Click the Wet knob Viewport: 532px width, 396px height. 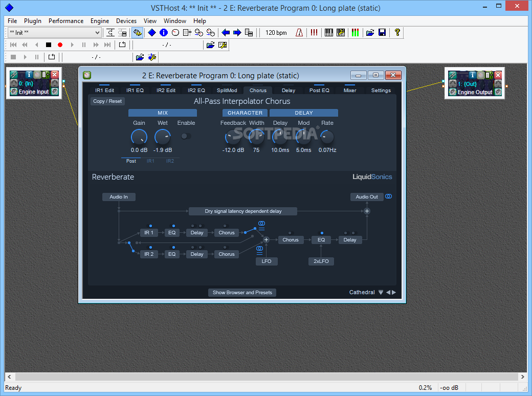[x=163, y=137]
